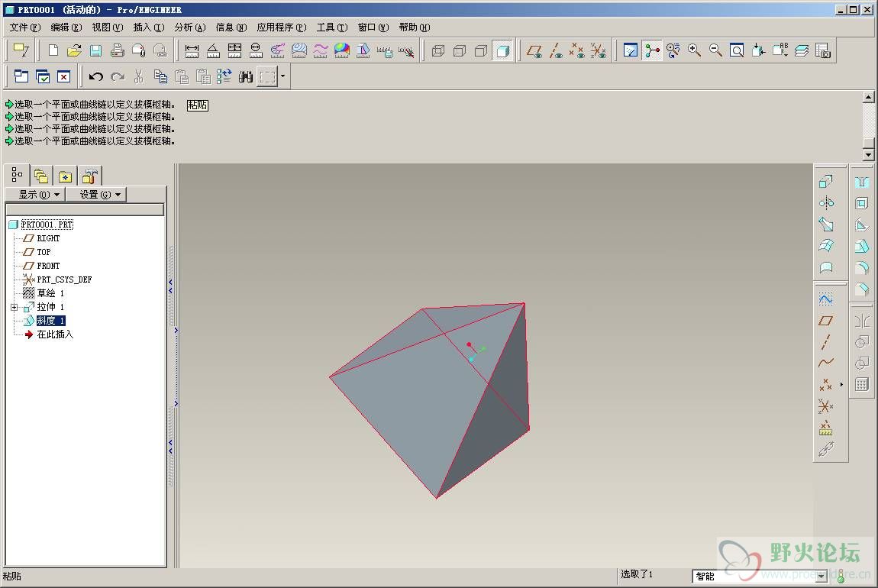Image resolution: width=878 pixels, height=588 pixels.
Task: Select the FRONT datum plane in the tree
Action: (x=48, y=266)
